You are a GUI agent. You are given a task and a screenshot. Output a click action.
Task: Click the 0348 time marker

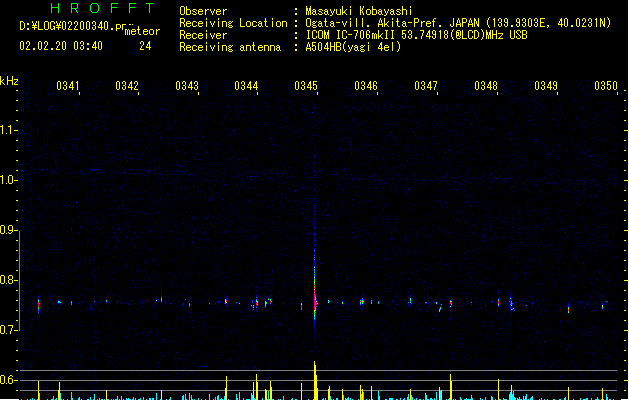click(486, 86)
